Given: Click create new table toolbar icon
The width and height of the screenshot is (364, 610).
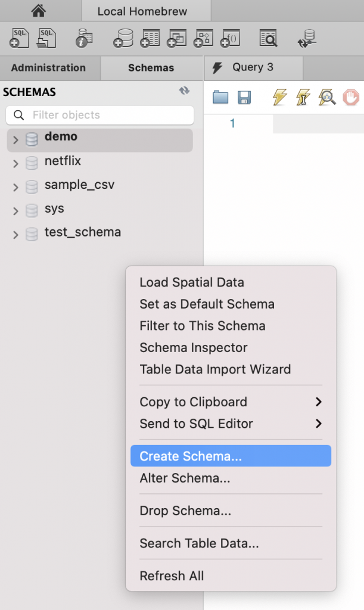Looking at the screenshot, I should pos(150,39).
